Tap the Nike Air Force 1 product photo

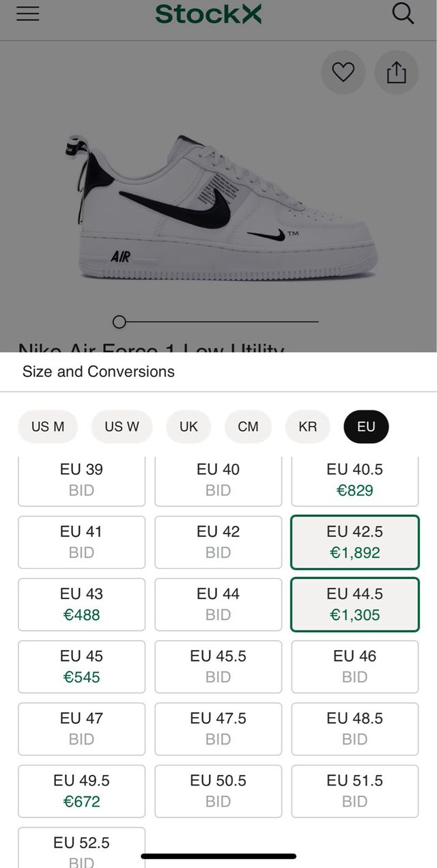218,198
